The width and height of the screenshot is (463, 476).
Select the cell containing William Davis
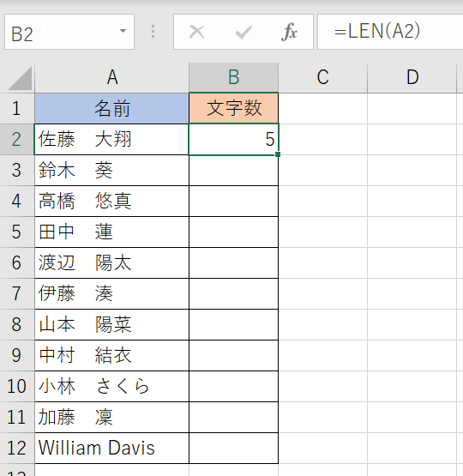(111, 448)
